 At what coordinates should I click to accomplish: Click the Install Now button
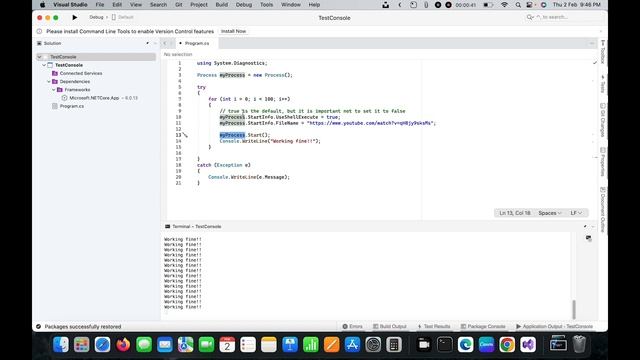(x=233, y=31)
